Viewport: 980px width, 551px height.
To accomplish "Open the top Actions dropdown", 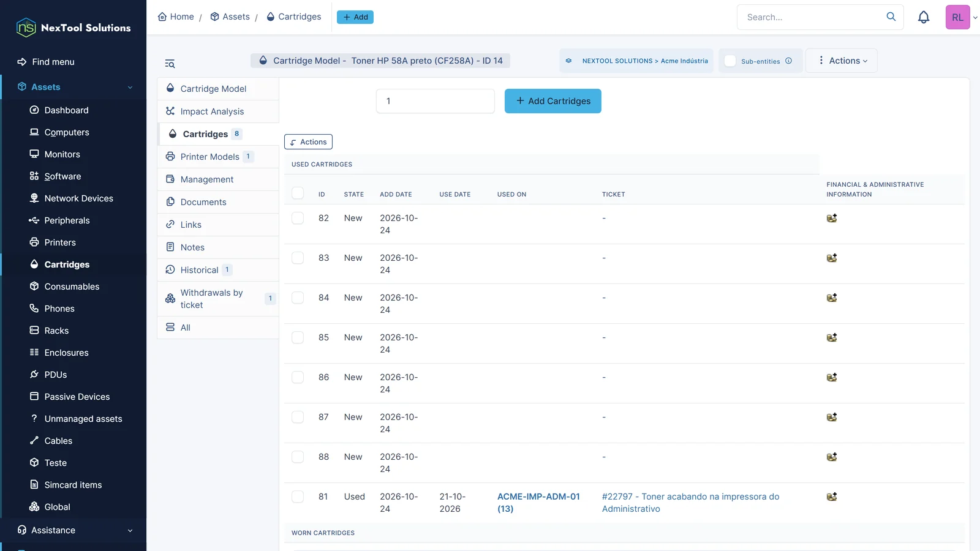I will pyautogui.click(x=842, y=61).
